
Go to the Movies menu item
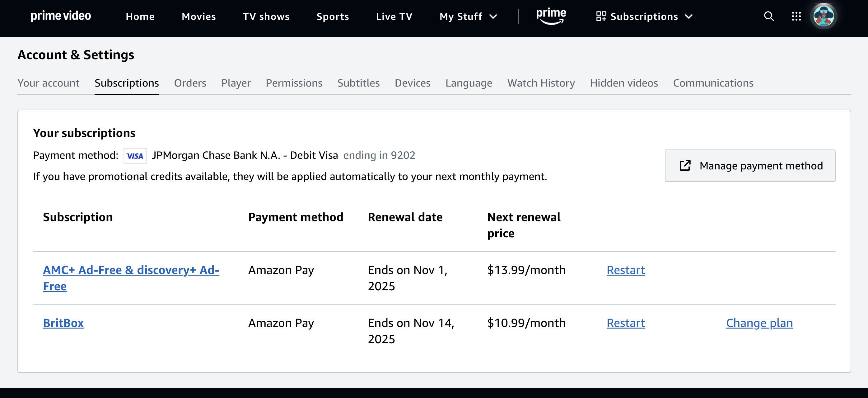(x=198, y=17)
